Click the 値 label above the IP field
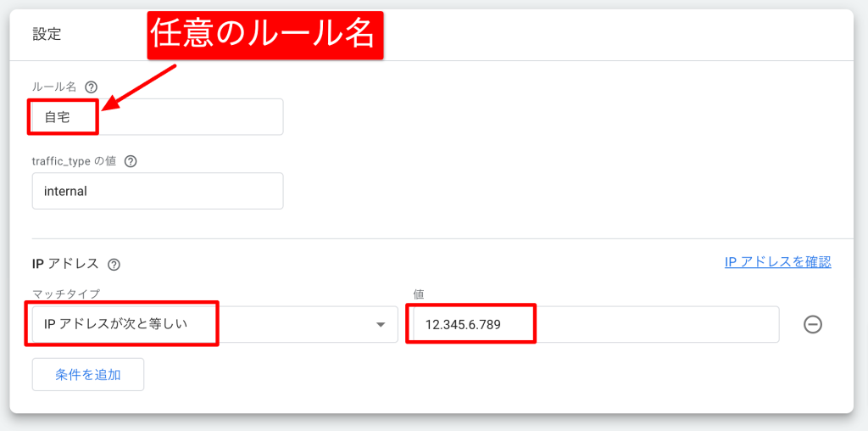This screenshot has height=431, width=868. [418, 294]
